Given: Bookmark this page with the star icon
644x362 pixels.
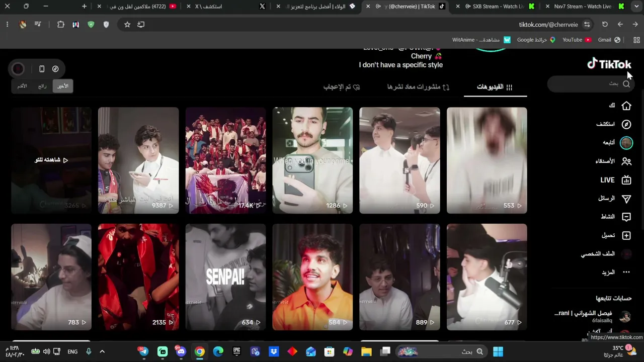Looking at the screenshot, I should click(127, 24).
